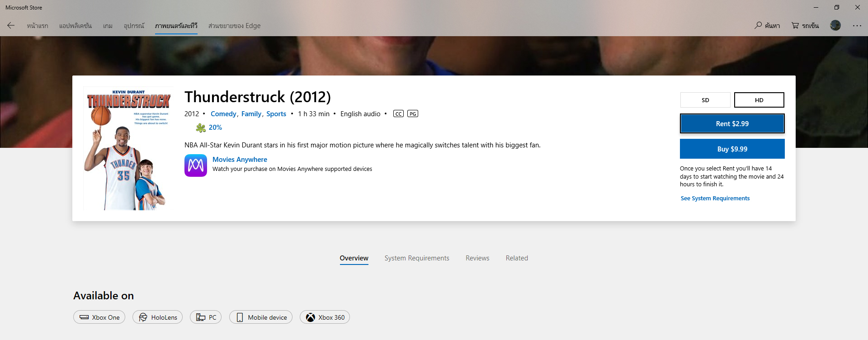Image resolution: width=868 pixels, height=340 pixels.
Task: Switch to System Requirements tab
Action: coord(417,258)
